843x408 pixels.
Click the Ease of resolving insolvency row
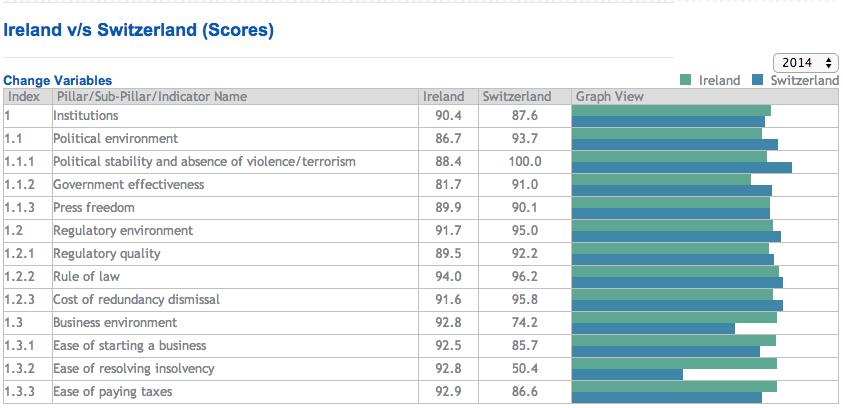click(133, 369)
